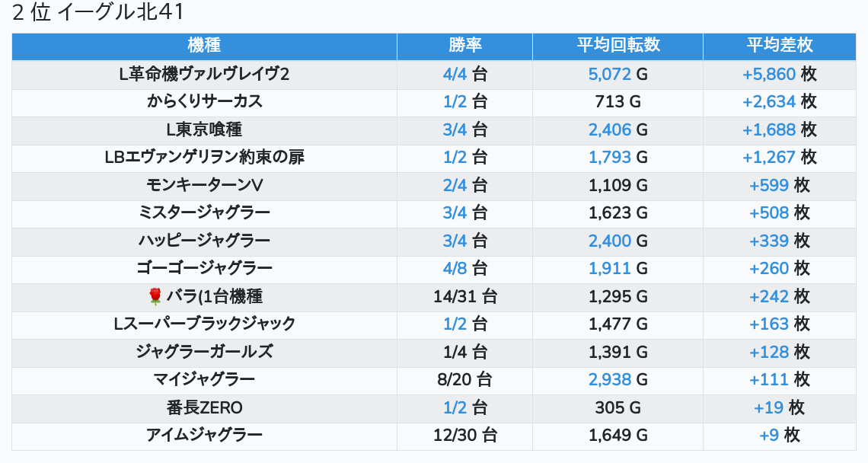Click the ゴーゴージャグラー machine name
This screenshot has width=868, height=463.
pyautogui.click(x=204, y=268)
